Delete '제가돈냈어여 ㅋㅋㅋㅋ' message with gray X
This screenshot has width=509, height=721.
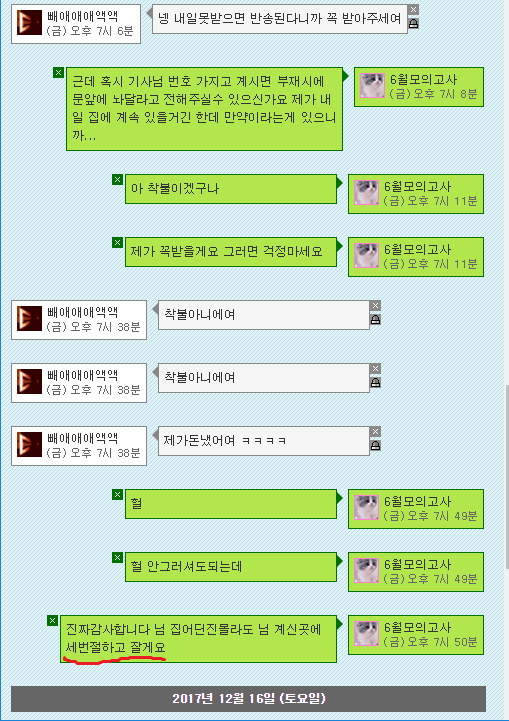375,432
